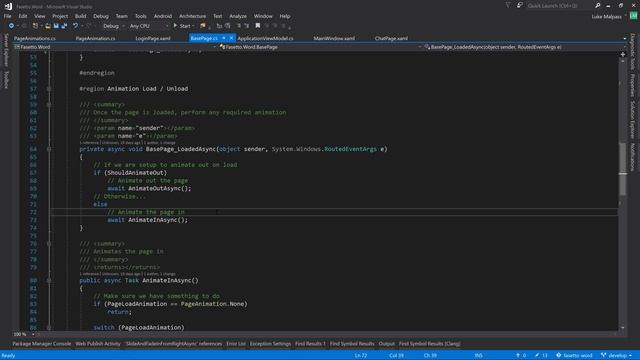Click the Start debugging button
The height and width of the screenshot is (360, 640).
pos(182,26)
